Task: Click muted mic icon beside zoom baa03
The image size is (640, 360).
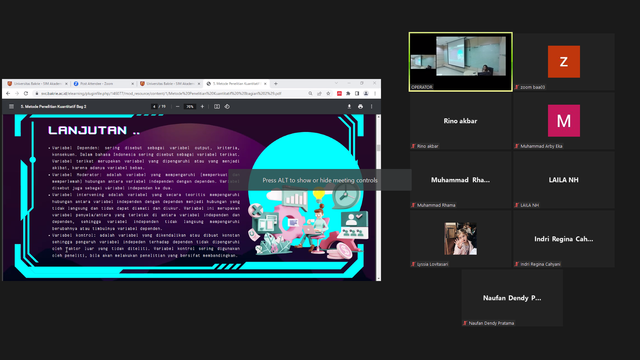Action: pos(516,87)
